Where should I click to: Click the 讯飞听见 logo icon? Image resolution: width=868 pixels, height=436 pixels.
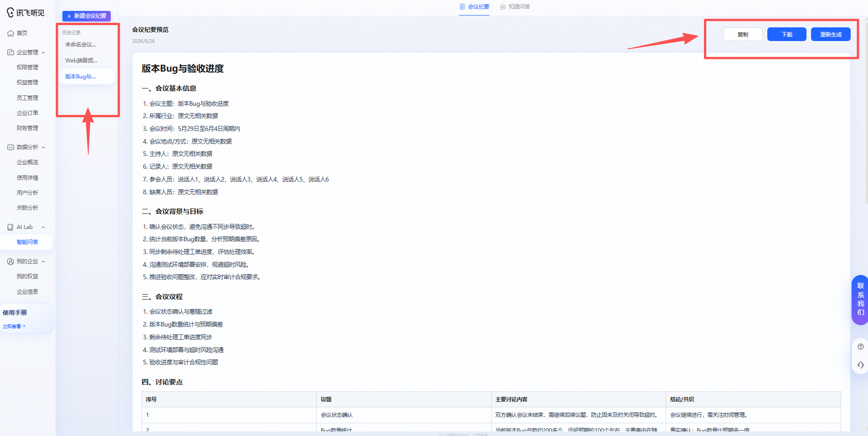click(10, 12)
